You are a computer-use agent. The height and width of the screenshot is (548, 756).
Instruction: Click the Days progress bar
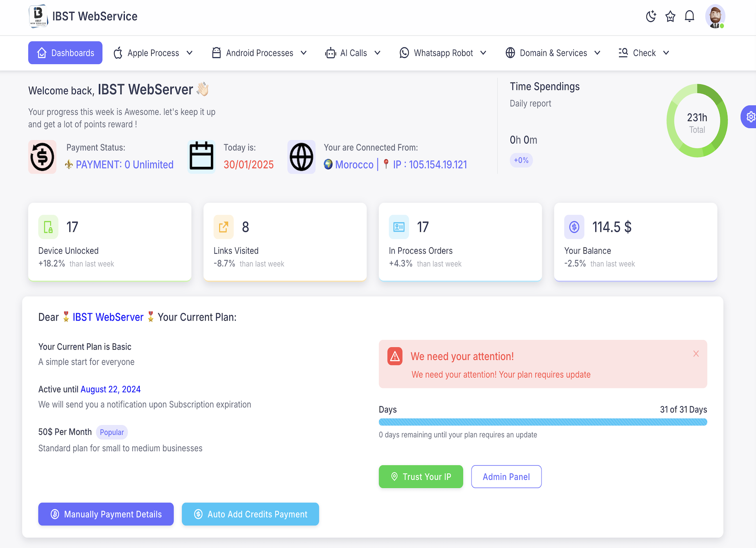tap(543, 422)
